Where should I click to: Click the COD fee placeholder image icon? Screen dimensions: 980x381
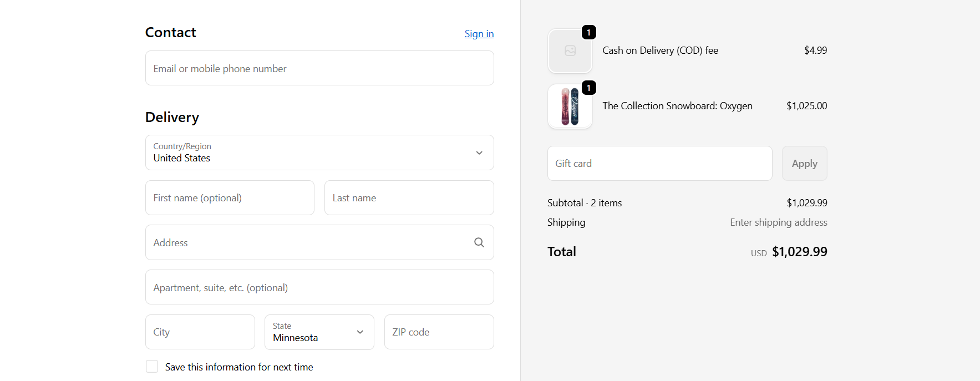click(x=570, y=50)
